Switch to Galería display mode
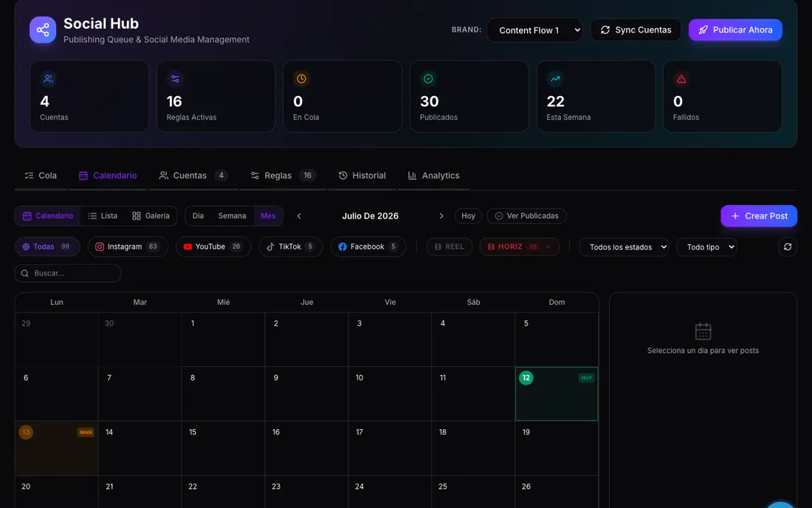The height and width of the screenshot is (508, 812). point(151,216)
